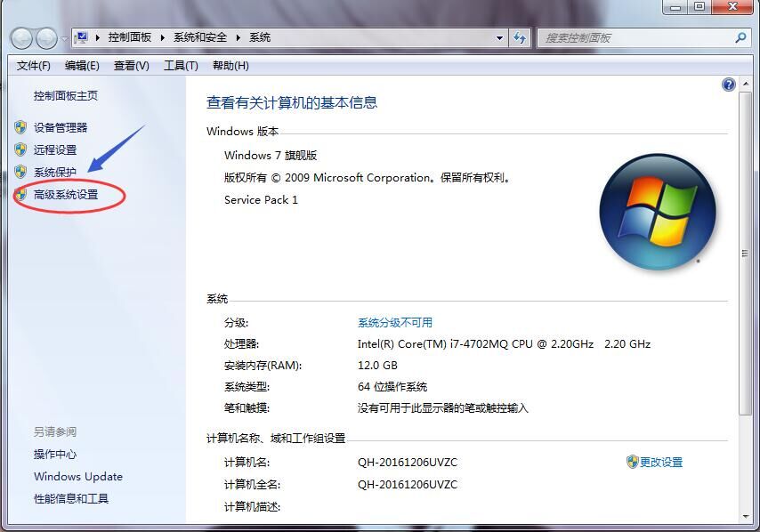Select the 系统和安全 breadcrumb
760x532 pixels.
click(200, 37)
